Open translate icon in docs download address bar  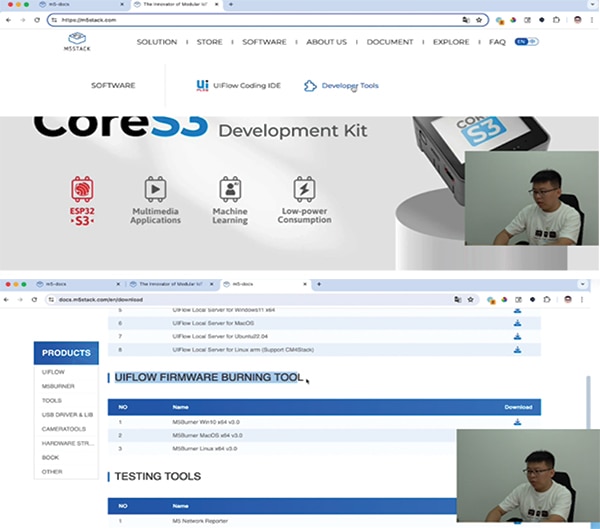pos(457,300)
